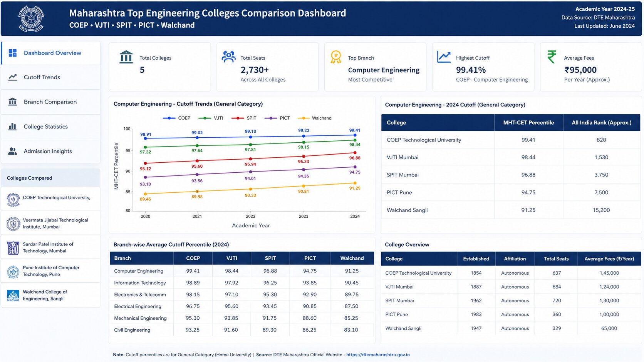Click the Walchand Sangli total seats 329
The height and width of the screenshot is (362, 644).
click(x=557, y=329)
